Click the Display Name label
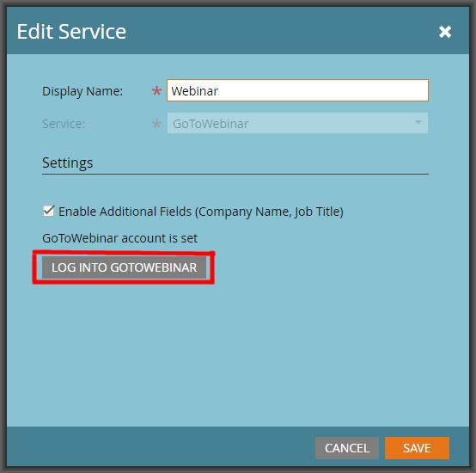Image resolution: width=476 pixels, height=473 pixels. pyautogui.click(x=82, y=91)
